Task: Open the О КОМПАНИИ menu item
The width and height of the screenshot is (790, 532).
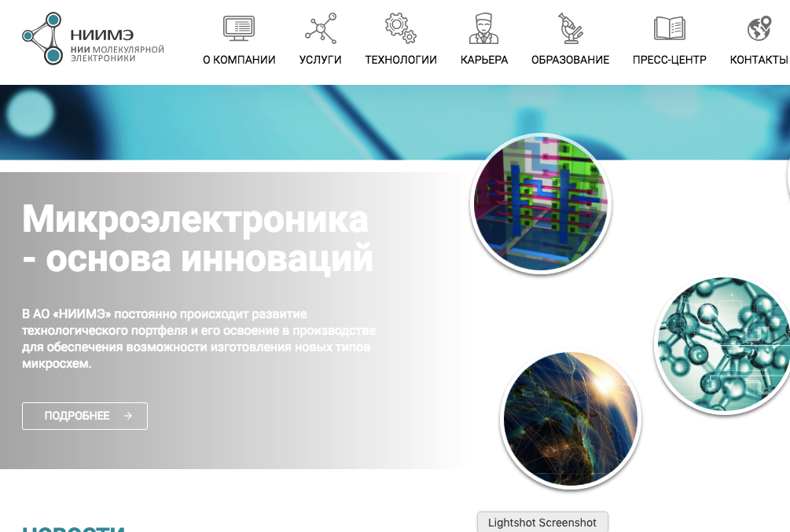Action: tap(238, 59)
